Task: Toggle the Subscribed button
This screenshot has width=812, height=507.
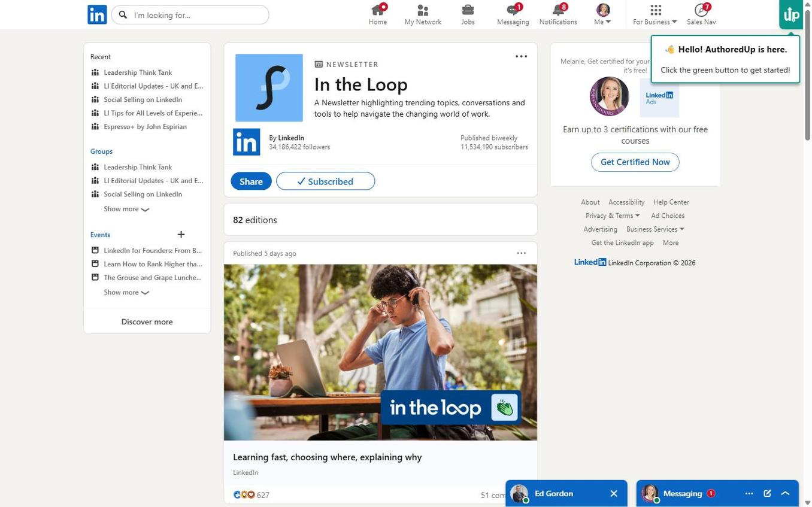Action: pos(326,181)
